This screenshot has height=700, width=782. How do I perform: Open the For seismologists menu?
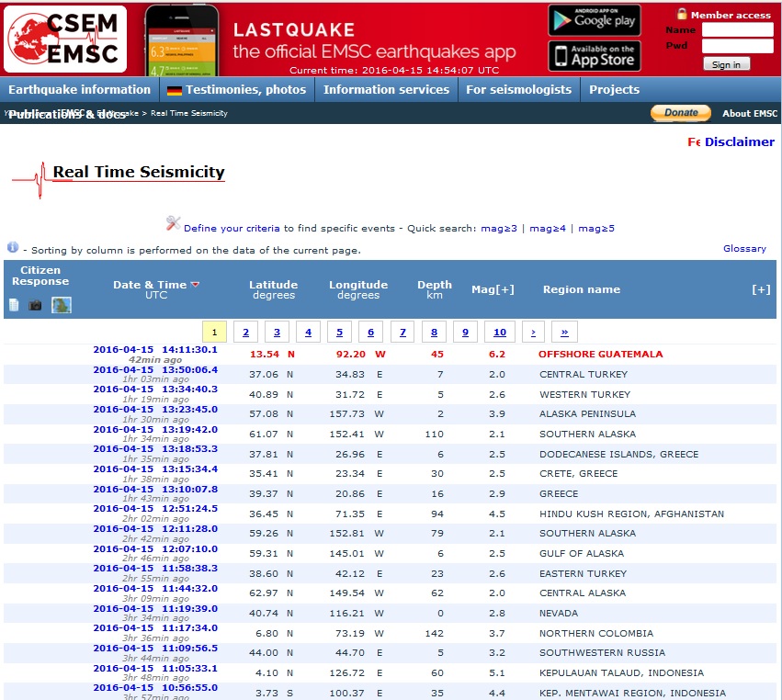coord(518,90)
